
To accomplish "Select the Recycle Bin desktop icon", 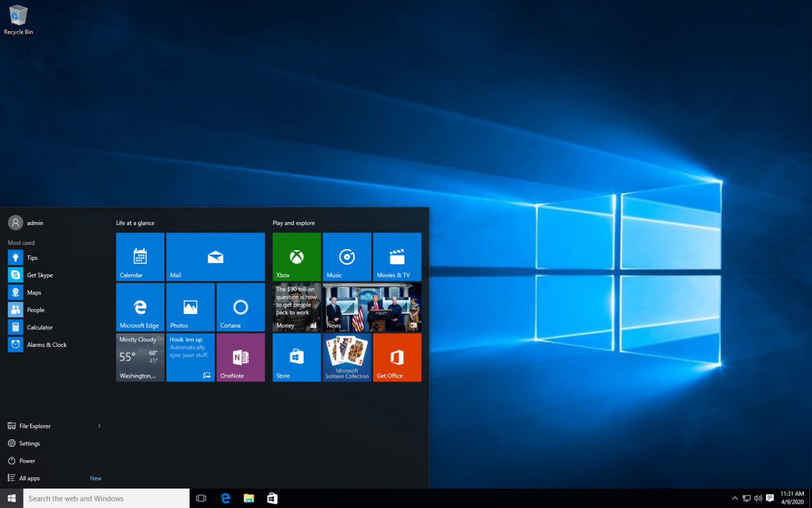I will pyautogui.click(x=18, y=20).
